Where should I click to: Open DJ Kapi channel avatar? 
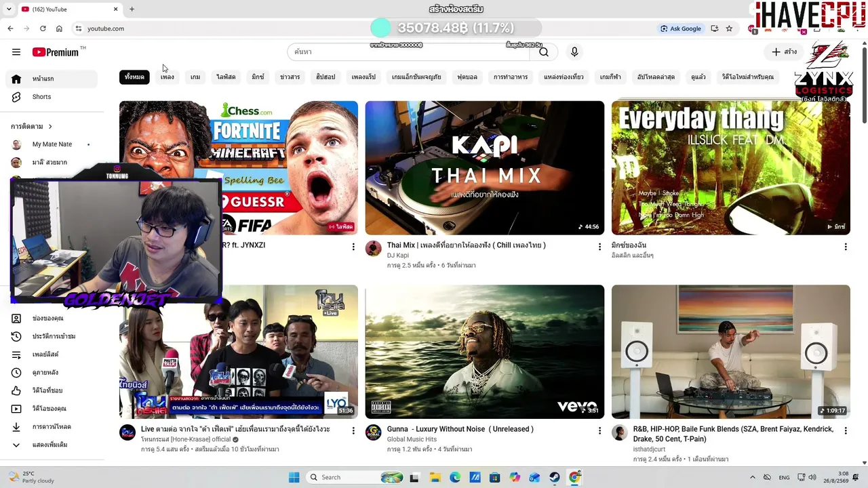[x=374, y=249]
